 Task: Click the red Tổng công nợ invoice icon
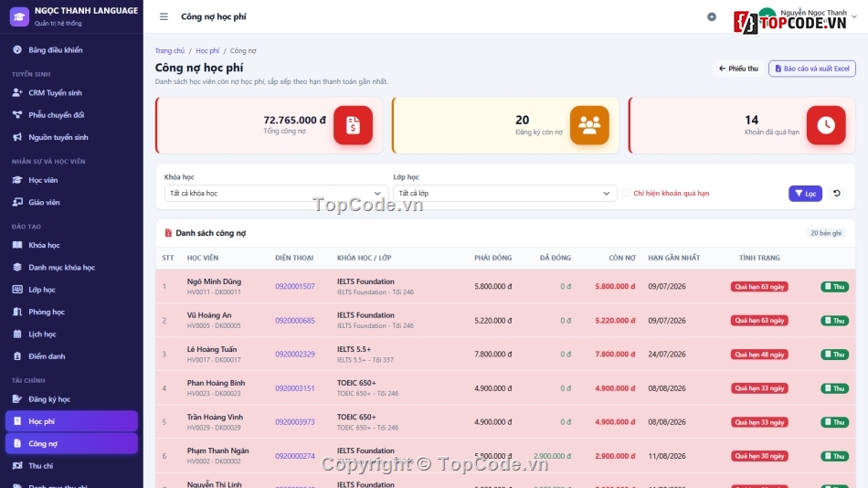click(353, 125)
